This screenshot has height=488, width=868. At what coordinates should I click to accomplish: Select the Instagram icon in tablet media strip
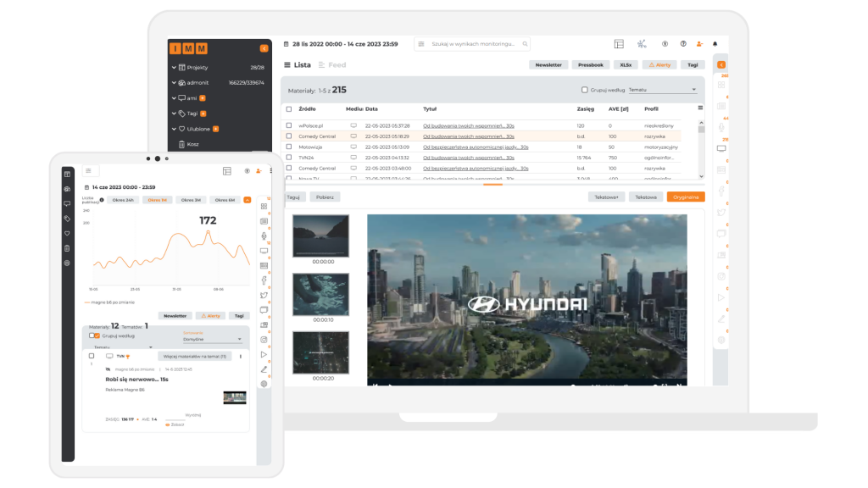(x=264, y=340)
